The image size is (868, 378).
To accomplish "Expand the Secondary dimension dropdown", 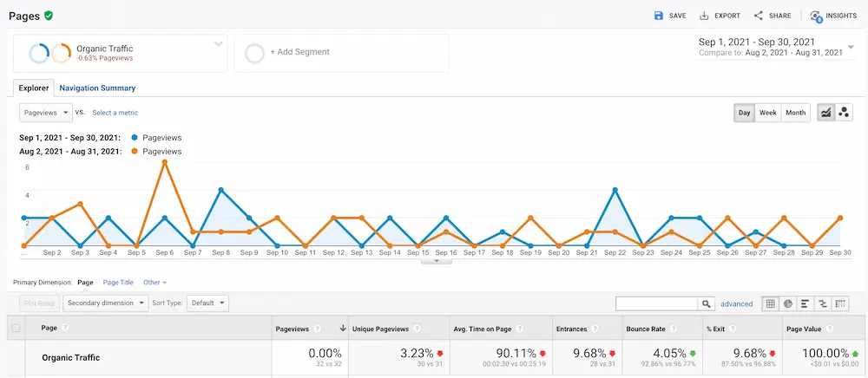I will coord(105,303).
